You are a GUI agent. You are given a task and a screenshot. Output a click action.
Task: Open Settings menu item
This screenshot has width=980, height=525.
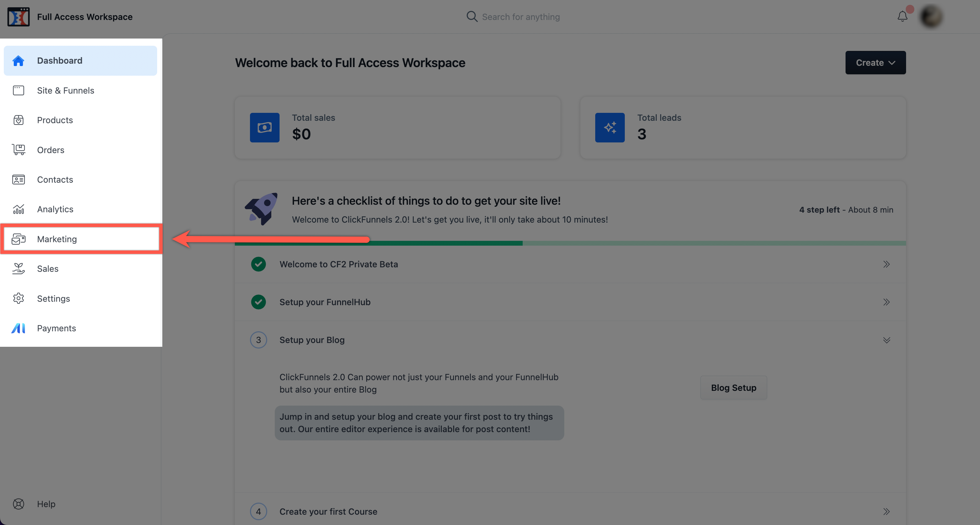click(x=80, y=298)
